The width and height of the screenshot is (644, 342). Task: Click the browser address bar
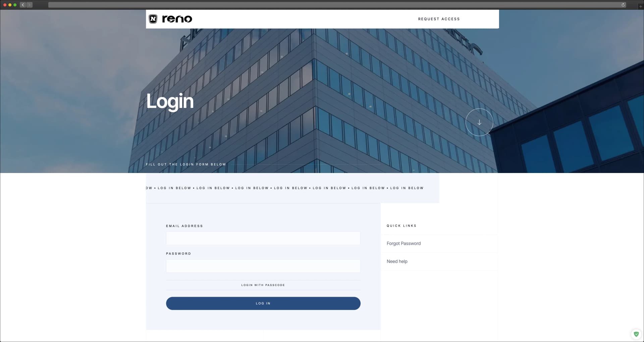(337, 5)
